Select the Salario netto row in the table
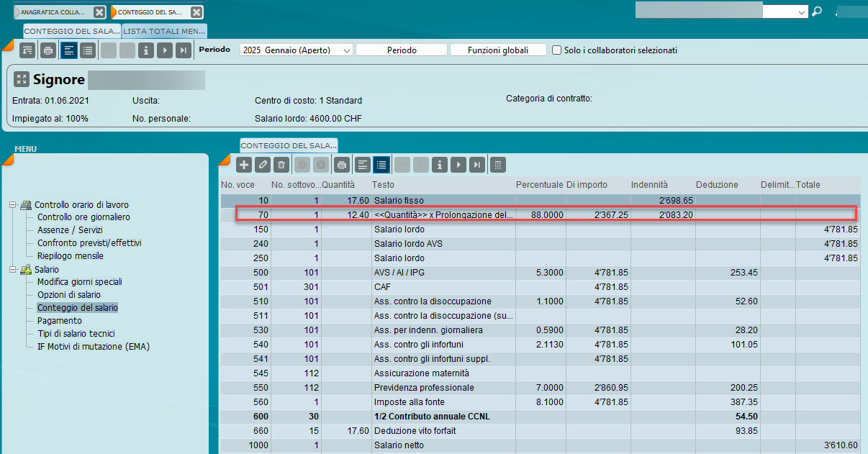This screenshot has height=454, width=868. [398, 445]
